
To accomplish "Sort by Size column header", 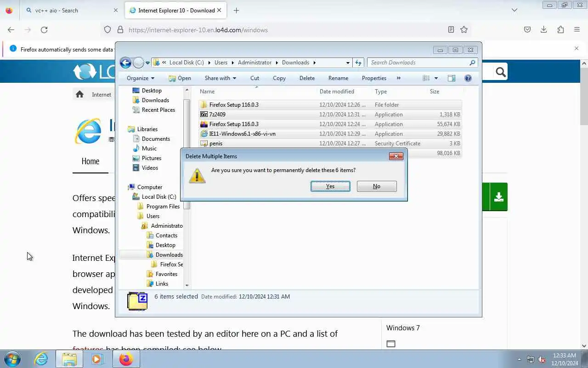I will (435, 92).
